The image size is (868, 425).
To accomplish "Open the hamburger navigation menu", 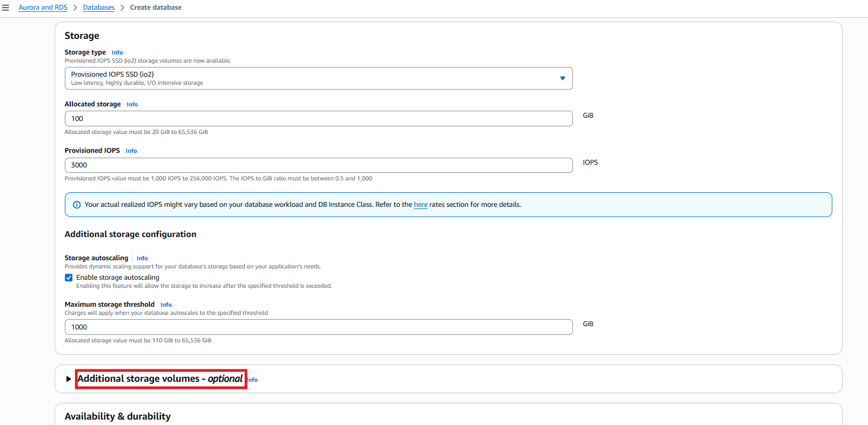I will [6, 8].
